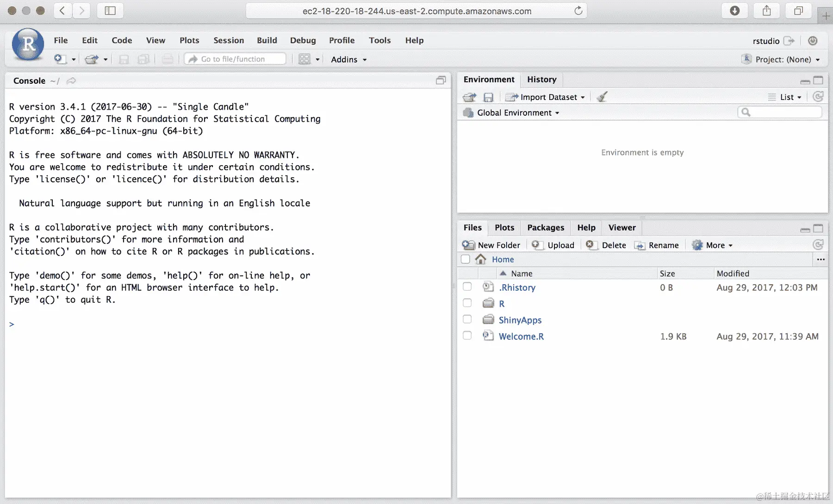Screen dimensions: 833x504
Task: Click the New Folder button
Action: point(491,245)
